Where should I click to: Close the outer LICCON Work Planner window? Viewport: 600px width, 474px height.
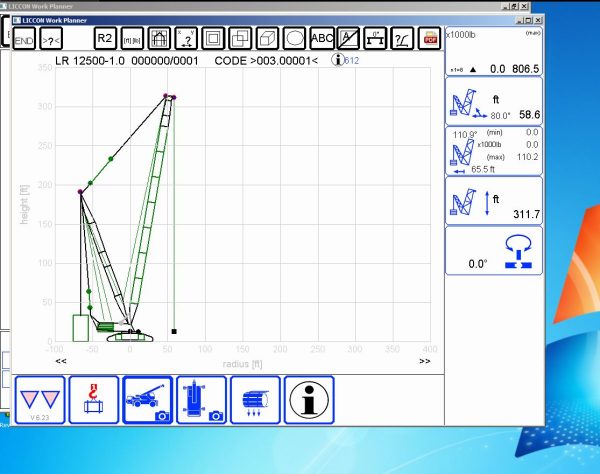pos(524,6)
